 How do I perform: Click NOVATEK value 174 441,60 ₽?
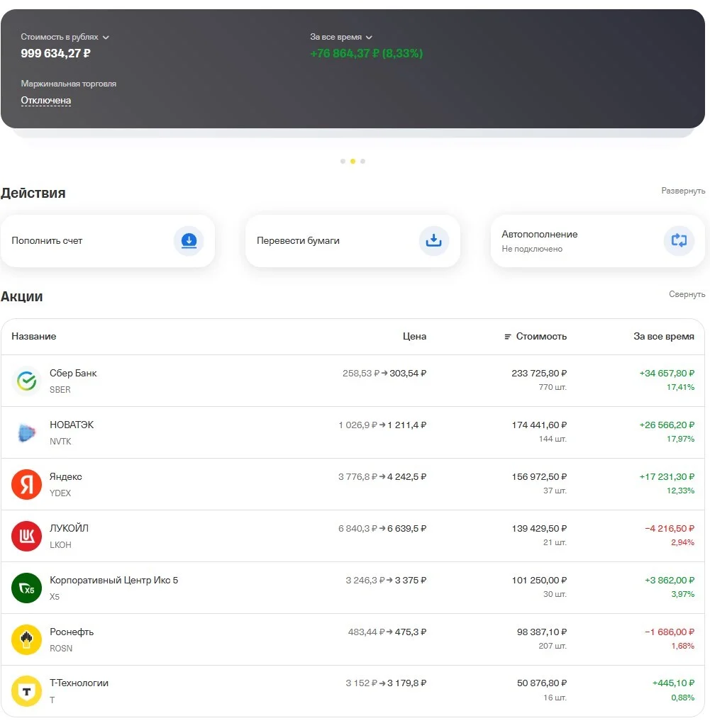tap(539, 425)
